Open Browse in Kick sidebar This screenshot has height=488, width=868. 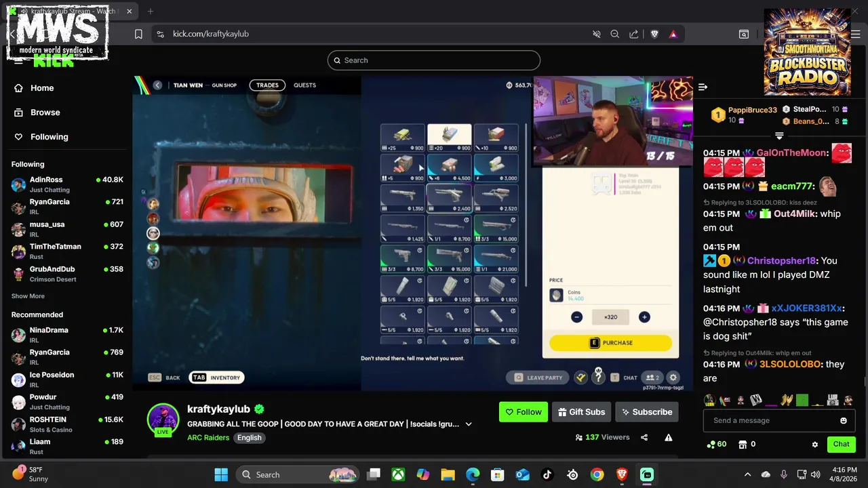[45, 113]
